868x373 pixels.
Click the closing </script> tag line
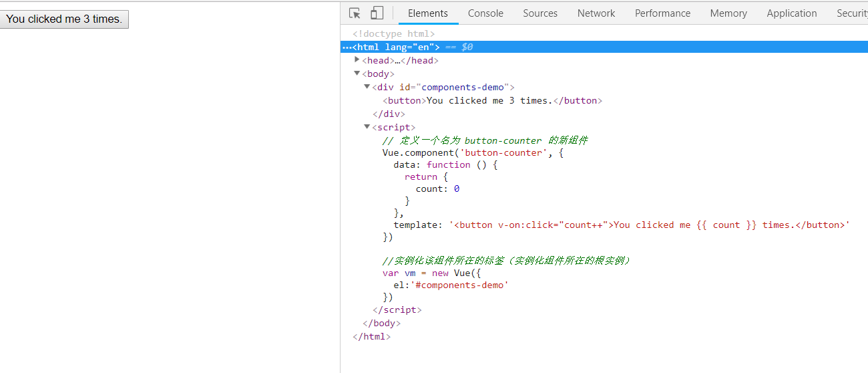pyautogui.click(x=397, y=310)
